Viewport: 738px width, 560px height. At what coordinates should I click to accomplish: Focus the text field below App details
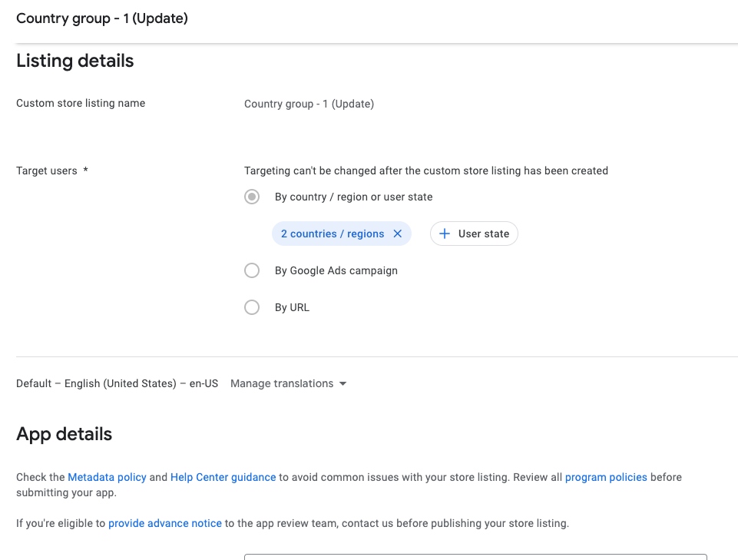(x=475, y=557)
